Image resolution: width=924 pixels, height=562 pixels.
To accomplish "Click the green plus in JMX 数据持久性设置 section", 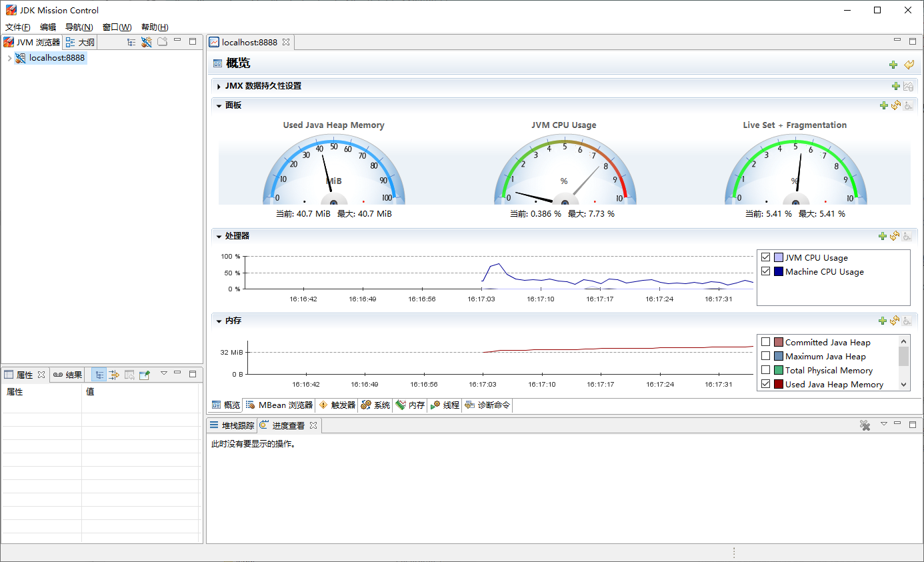I will [x=896, y=86].
